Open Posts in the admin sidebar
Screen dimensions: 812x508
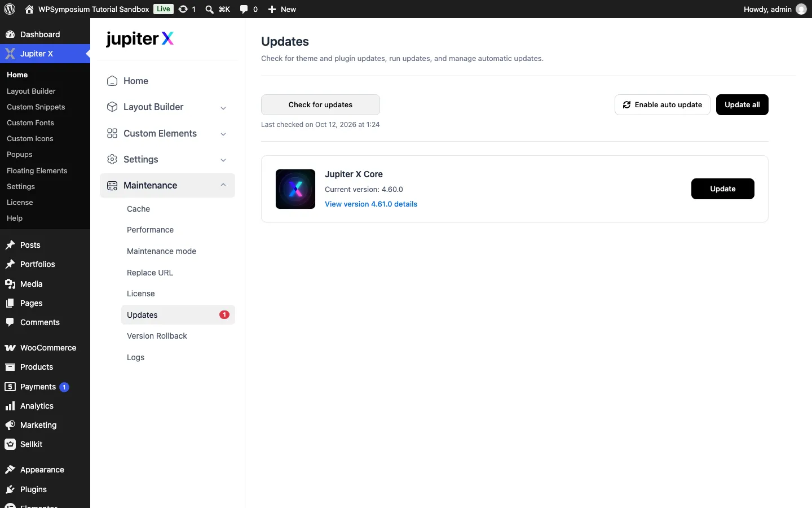click(x=45, y=245)
